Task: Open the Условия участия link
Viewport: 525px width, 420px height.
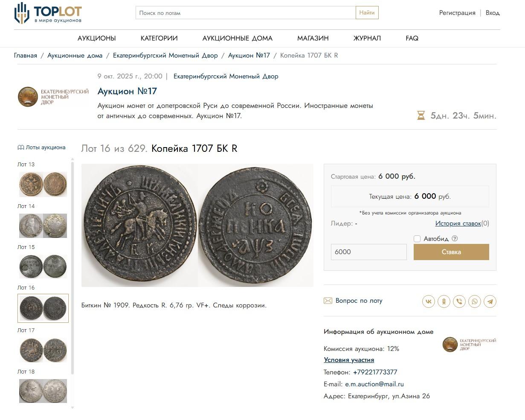Action: pos(349,360)
